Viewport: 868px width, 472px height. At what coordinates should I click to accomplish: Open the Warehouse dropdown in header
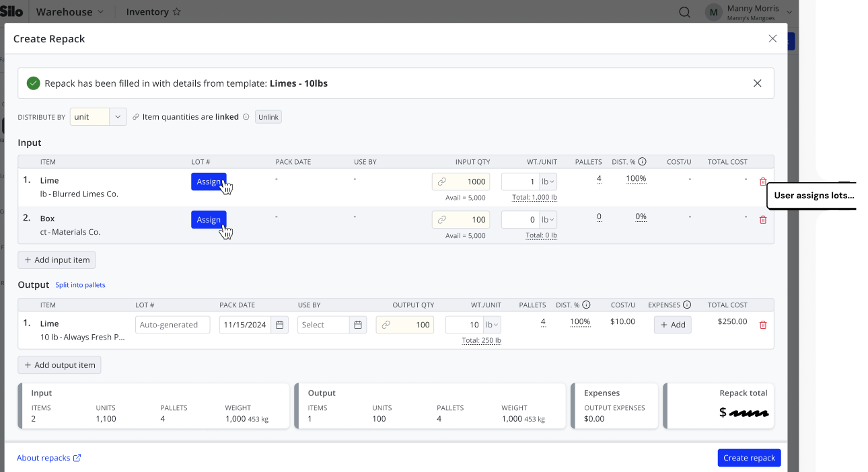pyautogui.click(x=70, y=12)
